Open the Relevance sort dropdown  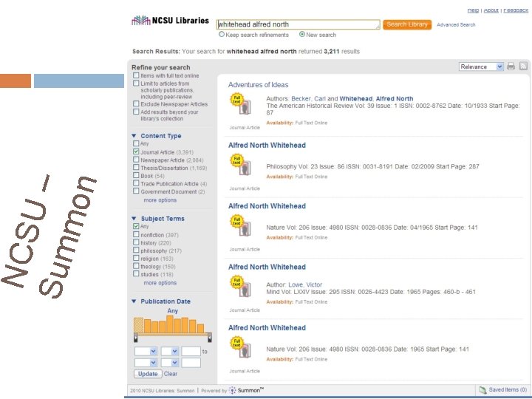pos(481,66)
